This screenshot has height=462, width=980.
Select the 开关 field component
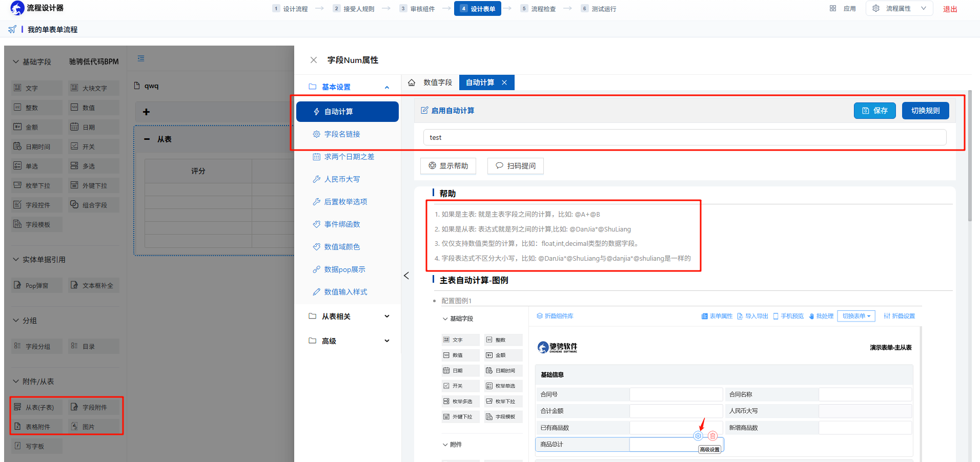[x=94, y=146]
